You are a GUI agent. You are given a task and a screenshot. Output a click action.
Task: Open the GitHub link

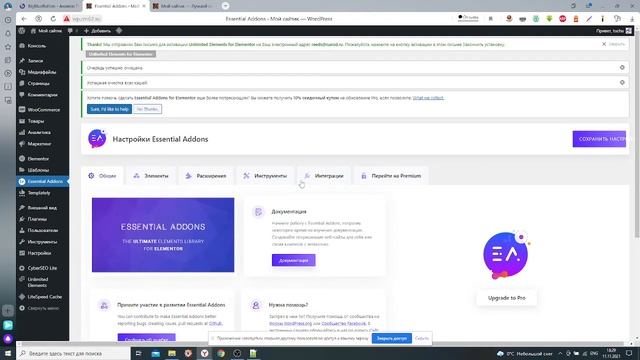coord(216,323)
